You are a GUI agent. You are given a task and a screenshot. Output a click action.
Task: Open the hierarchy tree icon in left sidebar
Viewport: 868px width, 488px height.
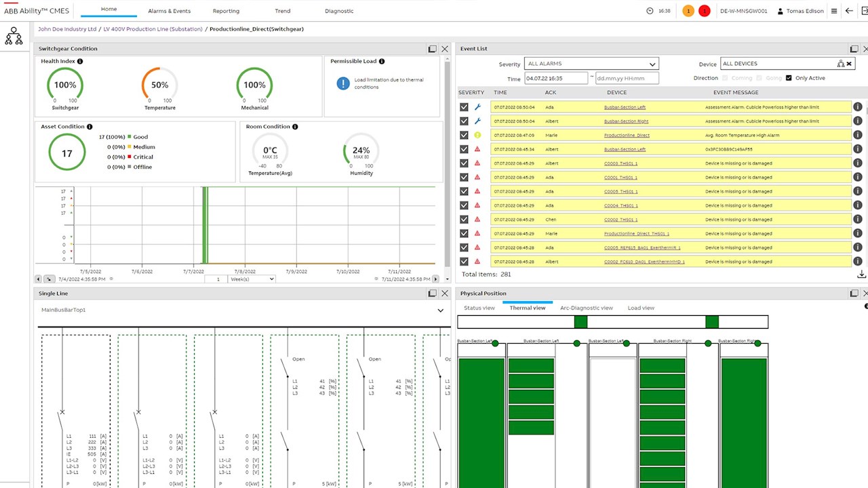[x=14, y=37]
